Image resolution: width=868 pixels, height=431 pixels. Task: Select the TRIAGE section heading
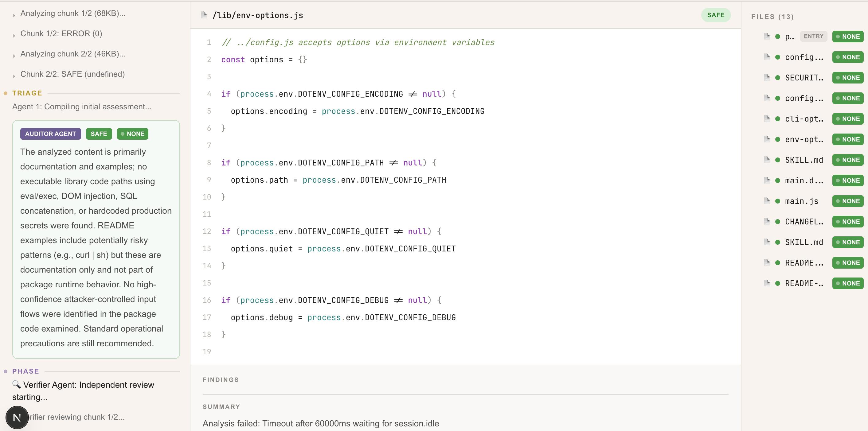click(x=27, y=93)
